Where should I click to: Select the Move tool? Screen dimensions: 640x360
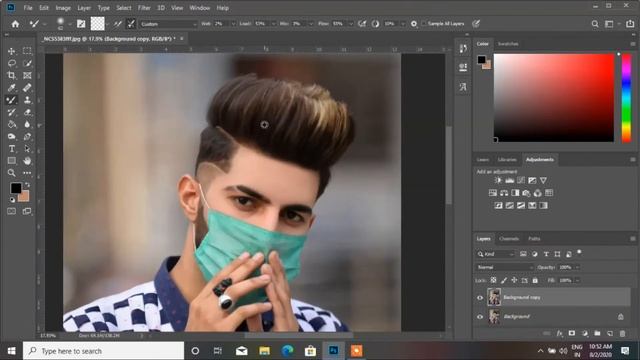click(11, 51)
